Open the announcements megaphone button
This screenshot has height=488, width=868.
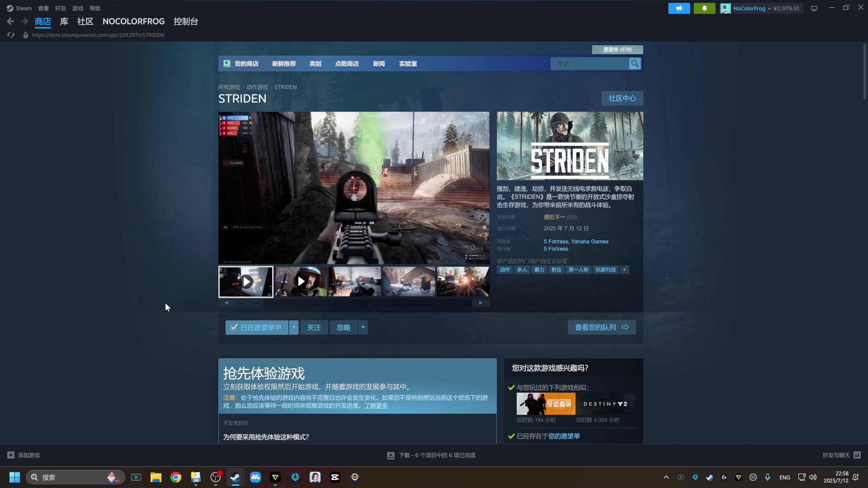679,8
